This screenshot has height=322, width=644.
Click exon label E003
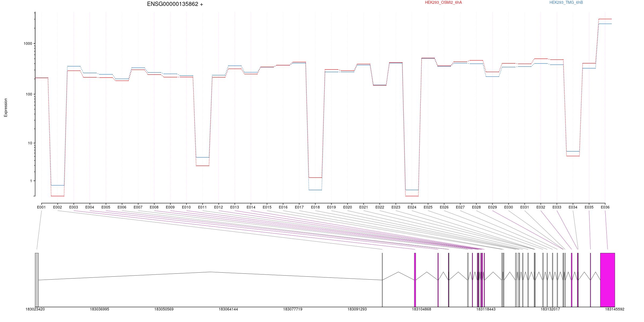pos(74,207)
